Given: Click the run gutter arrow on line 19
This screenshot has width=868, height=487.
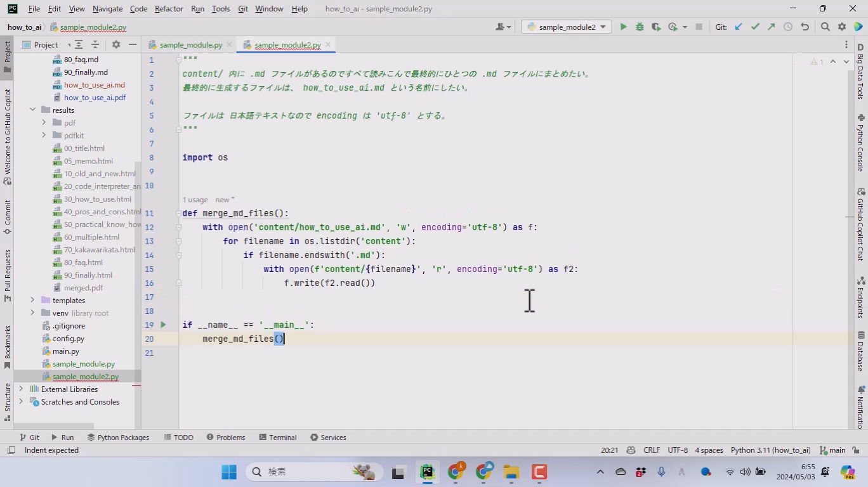Looking at the screenshot, I should click(x=163, y=325).
